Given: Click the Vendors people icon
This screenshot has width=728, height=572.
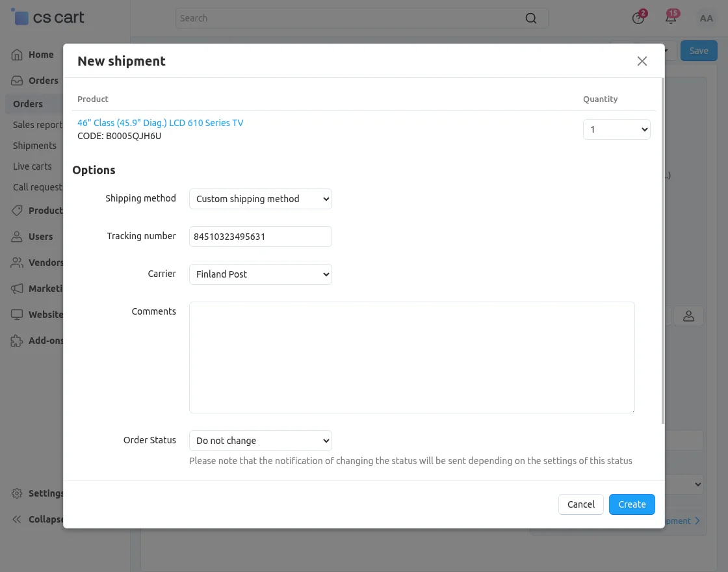Looking at the screenshot, I should (x=17, y=263).
